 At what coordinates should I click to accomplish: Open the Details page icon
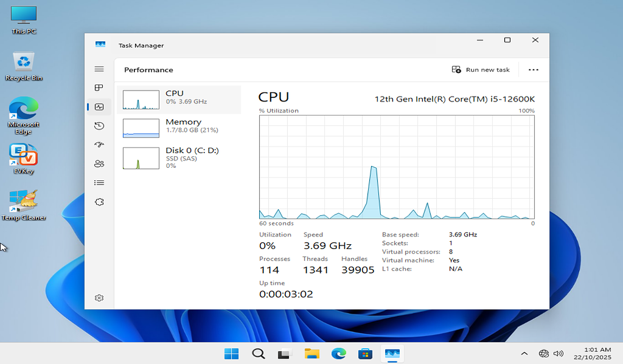[99, 182]
